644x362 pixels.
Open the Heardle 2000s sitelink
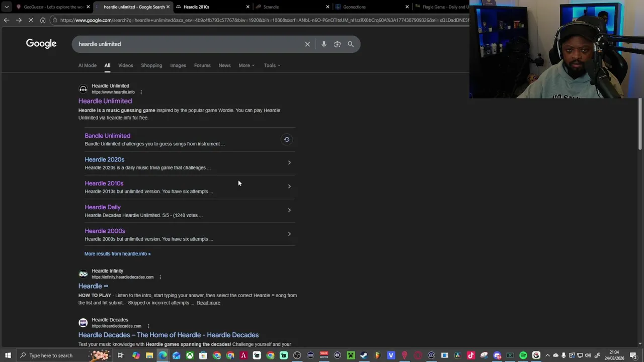[105, 231]
